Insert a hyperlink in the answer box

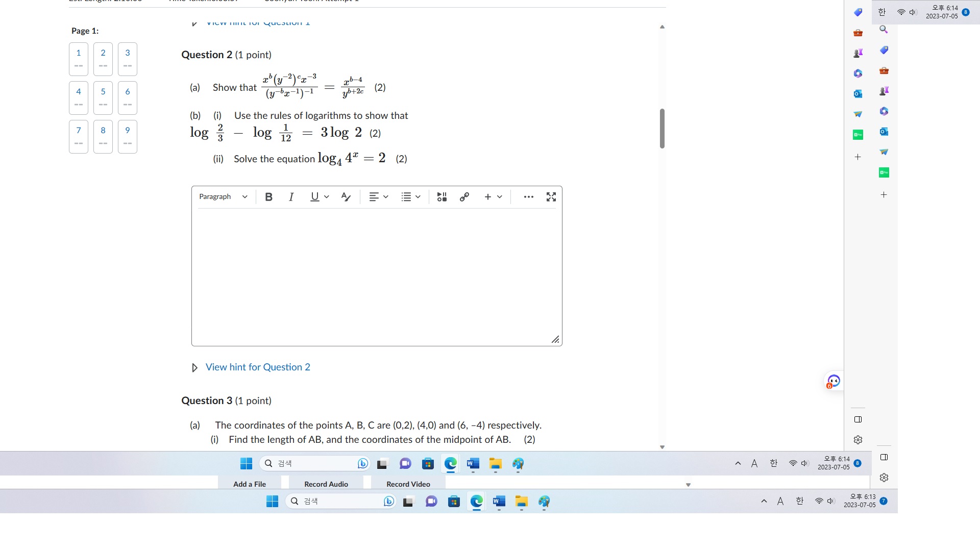click(464, 197)
